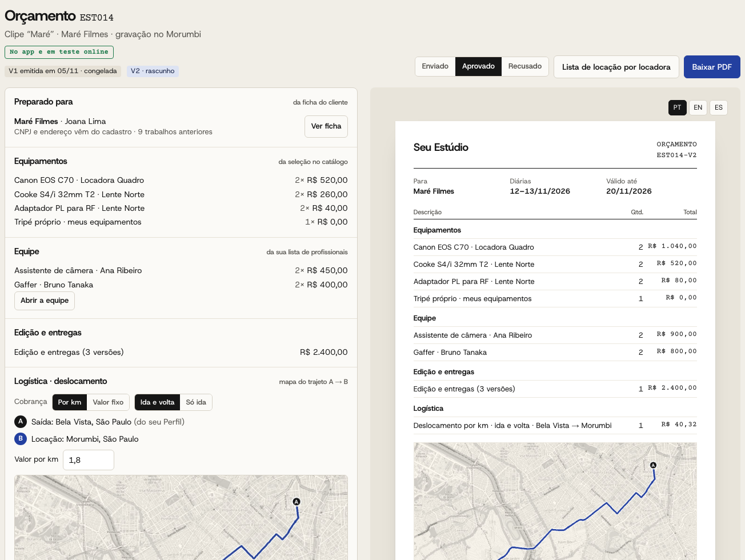Image resolution: width=745 pixels, height=560 pixels.
Task: Select Só ida trip option
Action: pos(196,402)
